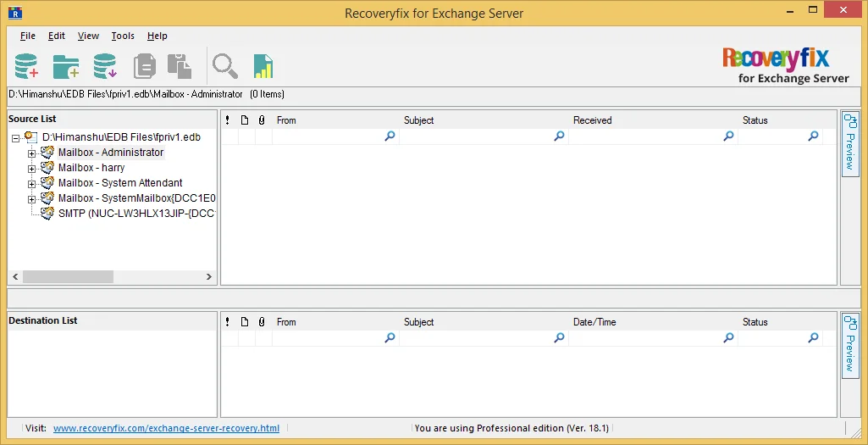Expand the Mailbox - System Attendant node
This screenshot has height=445, width=868.
(31, 184)
